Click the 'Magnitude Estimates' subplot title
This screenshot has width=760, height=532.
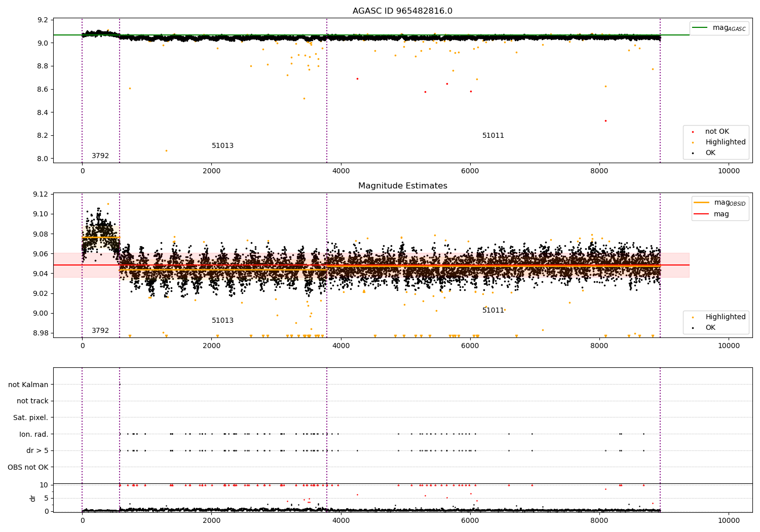click(x=402, y=186)
